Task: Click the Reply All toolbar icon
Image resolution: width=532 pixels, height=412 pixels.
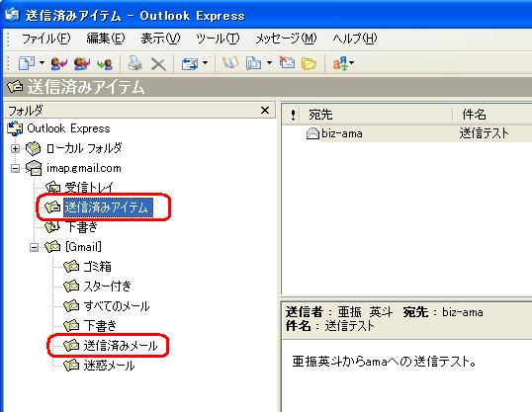Action: [81, 63]
